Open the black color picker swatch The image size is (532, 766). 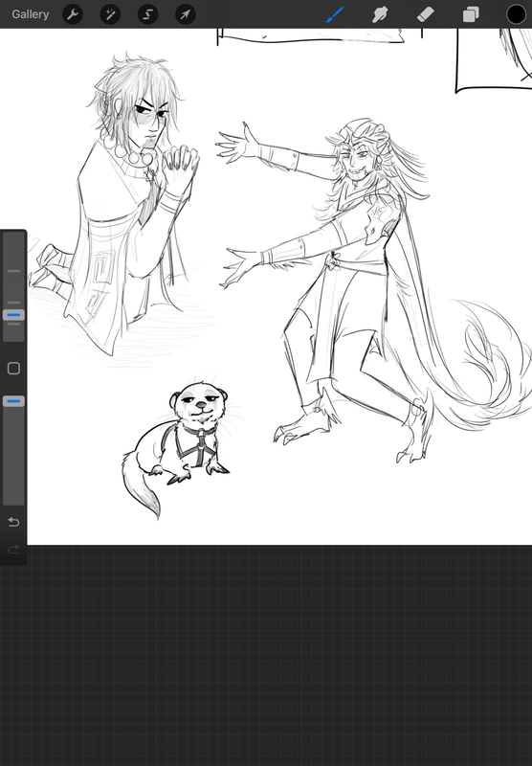click(516, 14)
